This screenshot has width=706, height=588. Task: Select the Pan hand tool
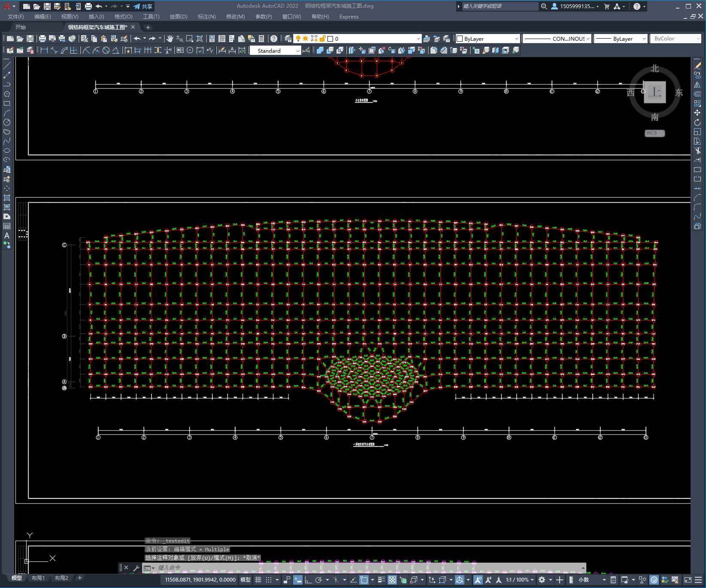point(170,39)
